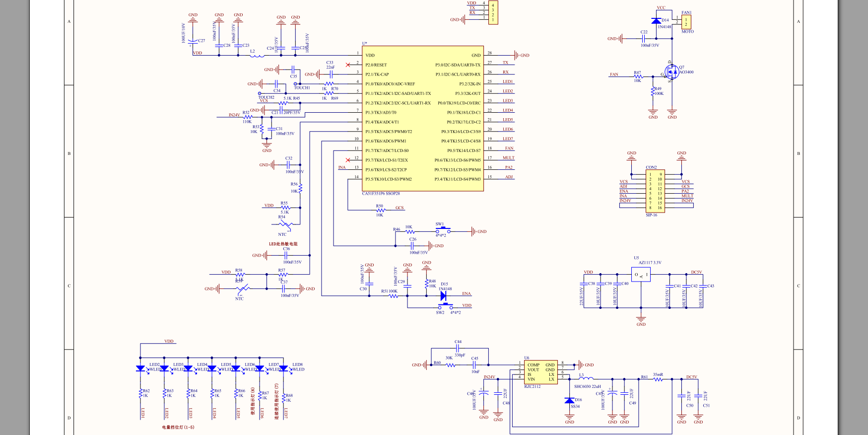Select the C27 100UF/10V polarized capacitor
Viewport: 868px width, 435px height.
[193, 42]
